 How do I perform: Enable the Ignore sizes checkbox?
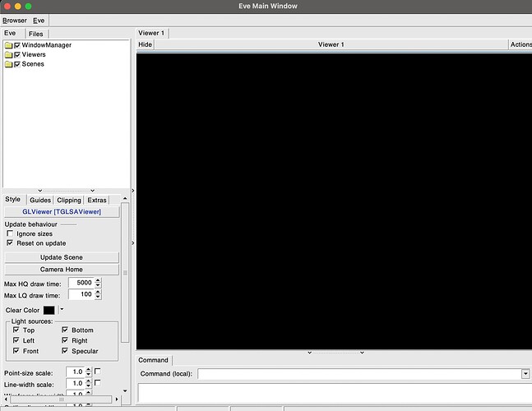tap(10, 233)
